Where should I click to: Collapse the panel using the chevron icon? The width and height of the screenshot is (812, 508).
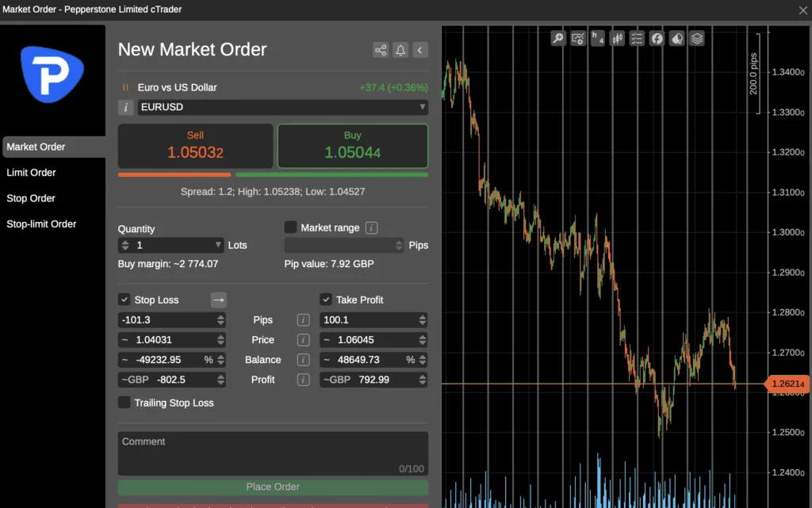[x=419, y=49]
